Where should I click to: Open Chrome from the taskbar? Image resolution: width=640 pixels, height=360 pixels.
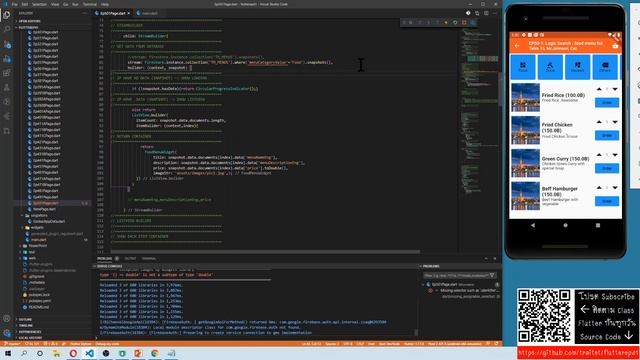coord(155,353)
